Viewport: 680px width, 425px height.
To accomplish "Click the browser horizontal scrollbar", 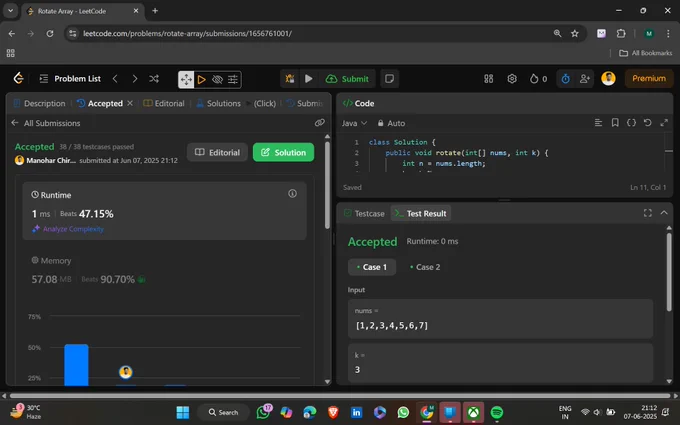I will point(340,396).
